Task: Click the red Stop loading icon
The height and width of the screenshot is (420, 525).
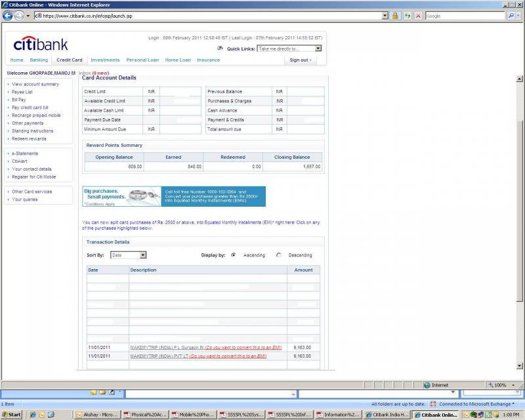Action: click(418, 15)
